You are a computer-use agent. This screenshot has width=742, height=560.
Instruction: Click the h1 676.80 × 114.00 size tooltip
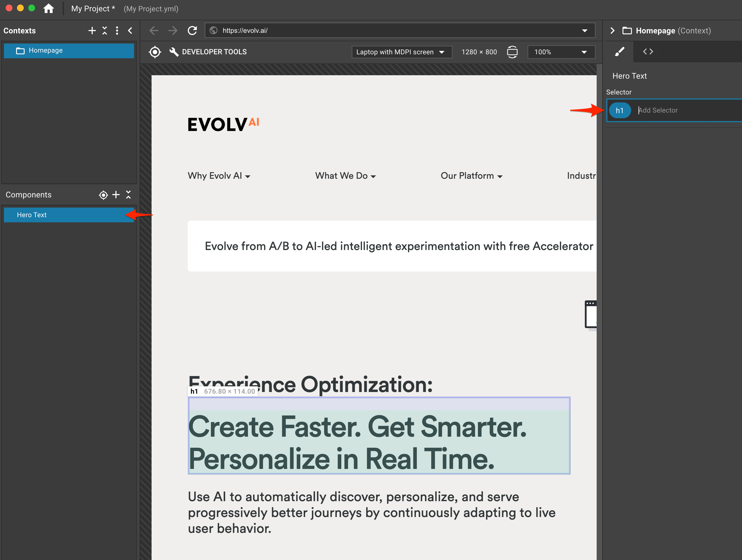click(223, 391)
